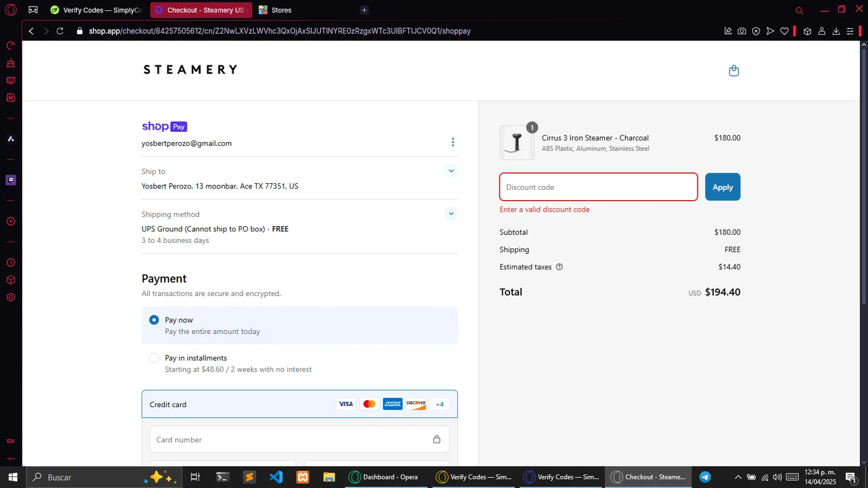Select Pay in installments option
This screenshot has width=868, height=488.
[154, 358]
